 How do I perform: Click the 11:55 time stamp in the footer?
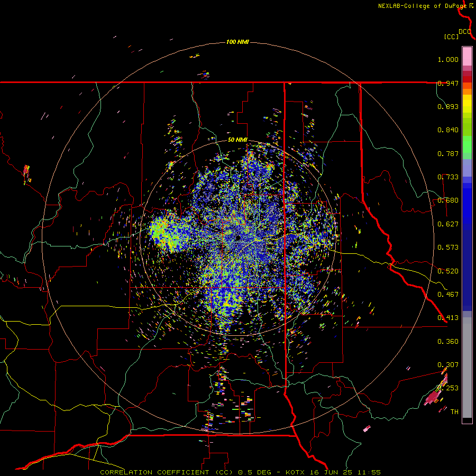pos(369,472)
